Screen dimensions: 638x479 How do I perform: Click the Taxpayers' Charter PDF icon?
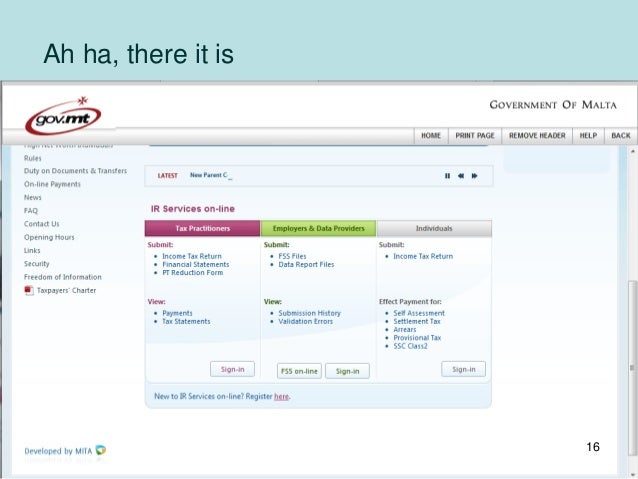28,290
